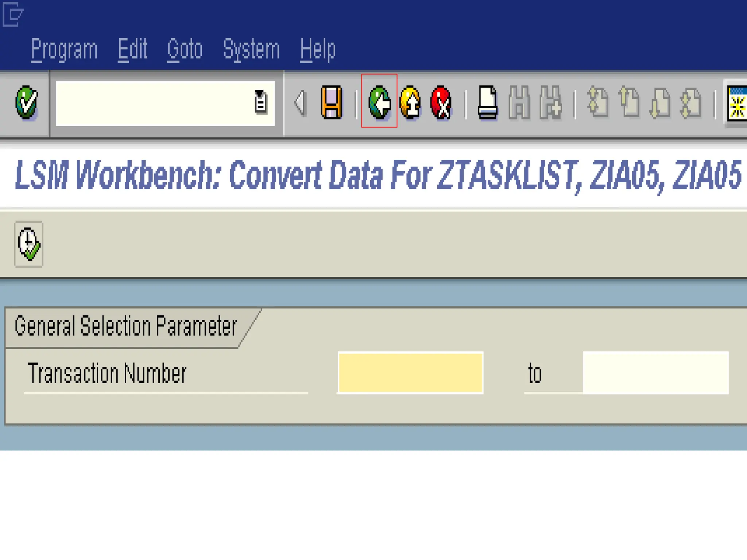Click the yellow Exit up-arrow icon

[410, 103]
